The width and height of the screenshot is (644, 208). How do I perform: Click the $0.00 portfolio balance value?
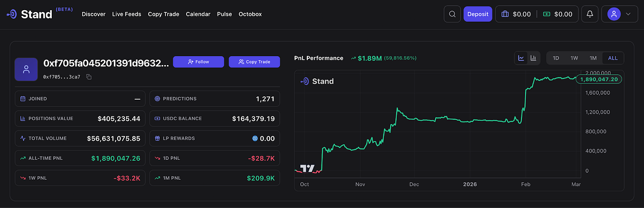coord(521,14)
